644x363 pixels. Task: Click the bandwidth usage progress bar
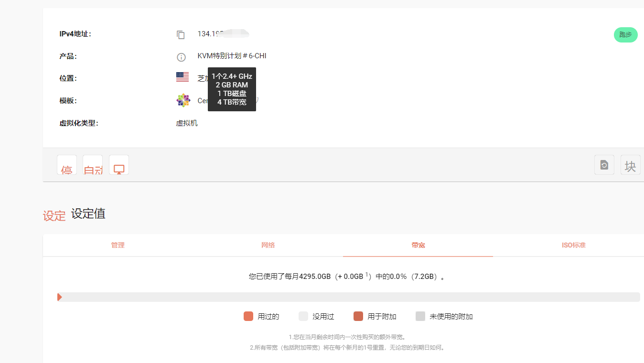348,297
